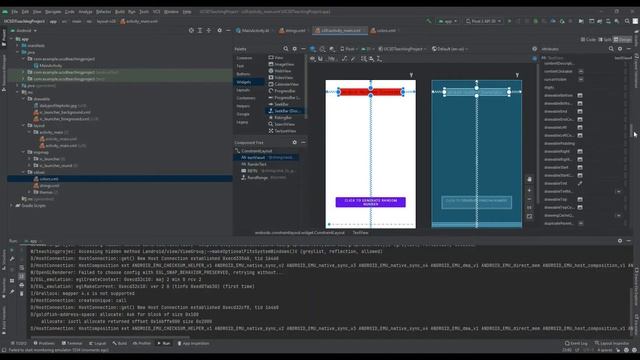Click the zoom out minus on design surface

point(529,199)
